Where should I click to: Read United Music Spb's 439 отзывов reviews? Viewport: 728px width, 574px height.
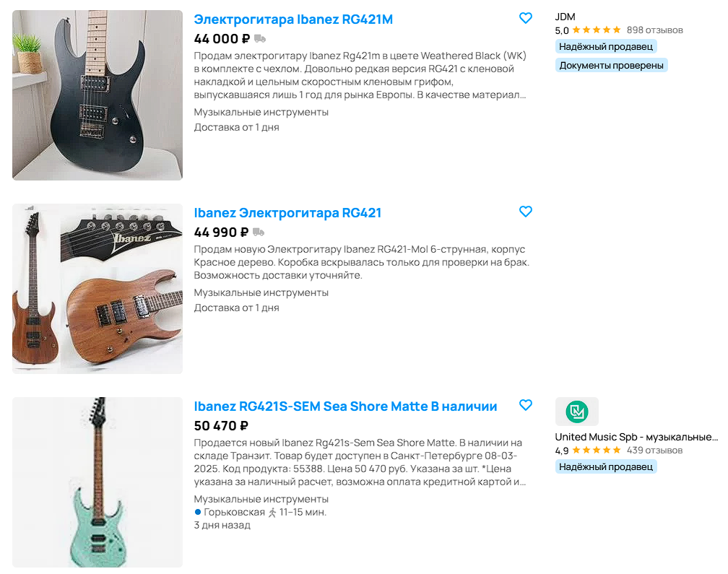[654, 451]
